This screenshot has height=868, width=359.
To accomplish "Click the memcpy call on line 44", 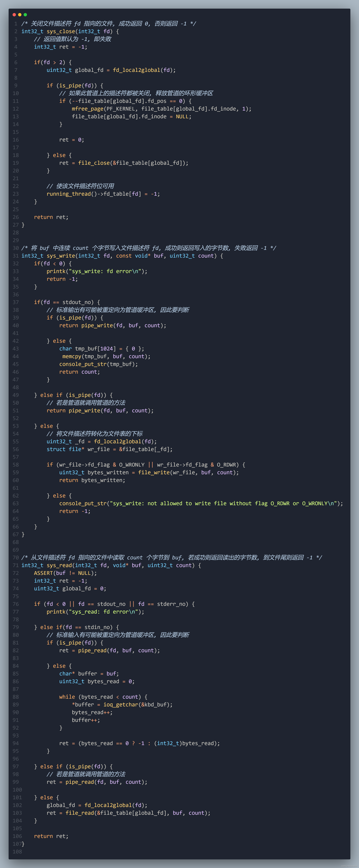I will pyautogui.click(x=106, y=357).
